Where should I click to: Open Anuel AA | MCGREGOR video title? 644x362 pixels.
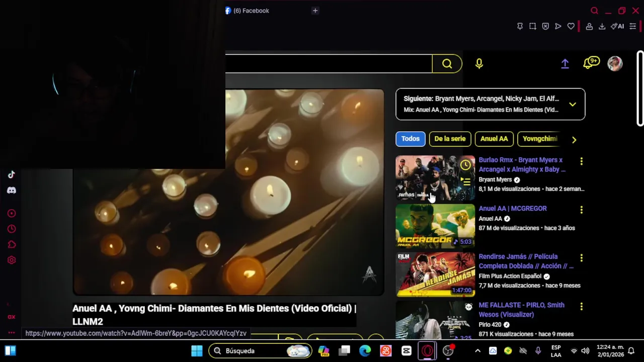513,208
